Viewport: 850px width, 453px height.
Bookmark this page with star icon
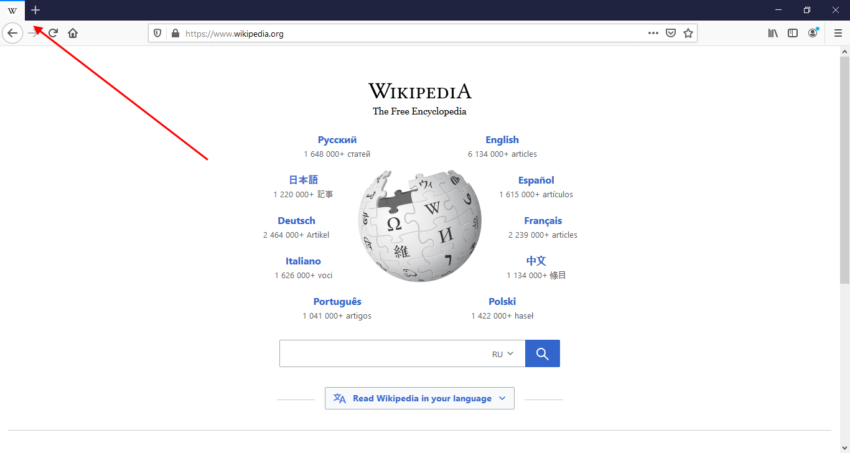[688, 33]
